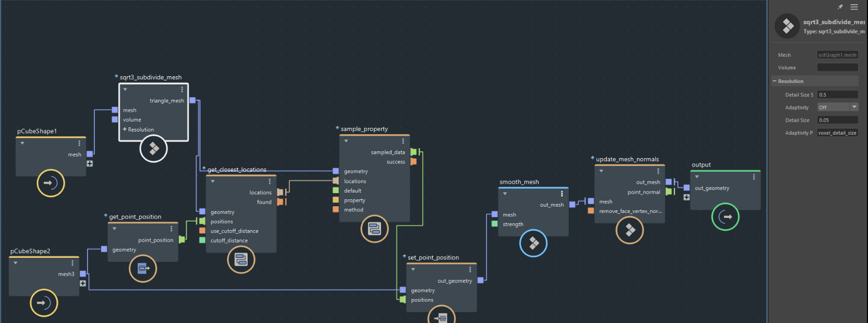This screenshot has height=323, width=868.
Task: Click the plus icon on output node
Action: (687, 197)
